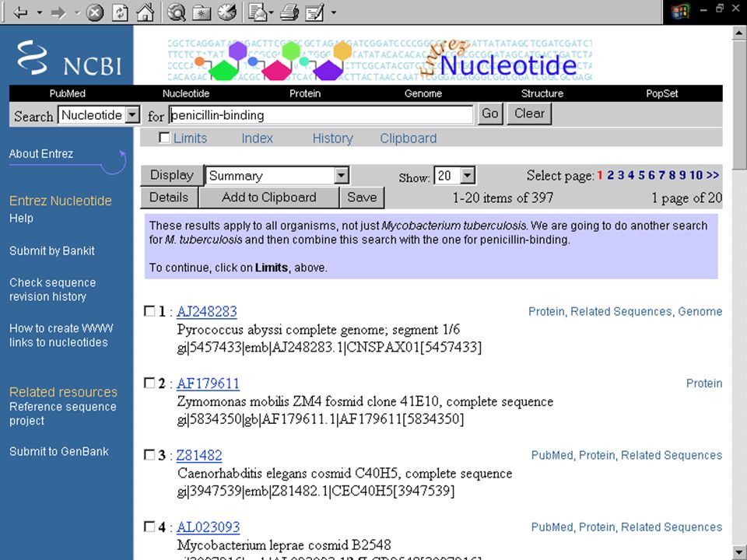Click the vertical scrollbar up arrow
Image resolution: width=747 pixels, height=560 pixels.
(739, 33)
